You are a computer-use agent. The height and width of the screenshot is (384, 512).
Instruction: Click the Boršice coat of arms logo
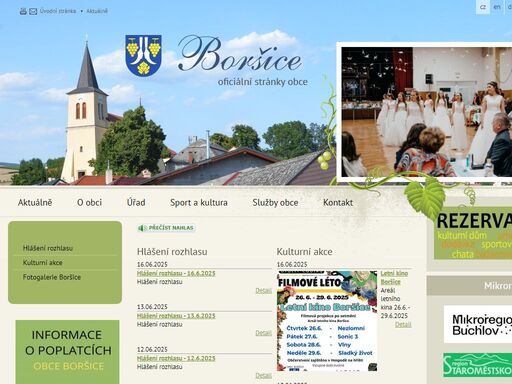143,56
